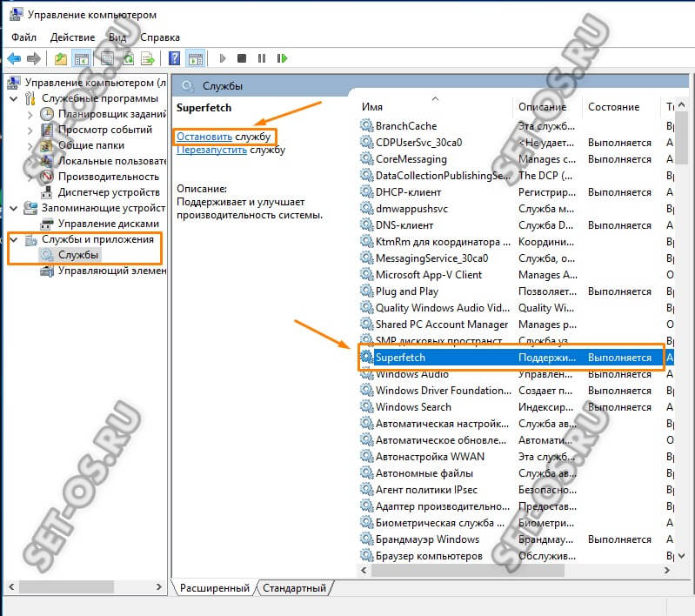This screenshot has height=616, width=695.
Task: Collapse the Служебные программы node
Action: click(x=13, y=98)
